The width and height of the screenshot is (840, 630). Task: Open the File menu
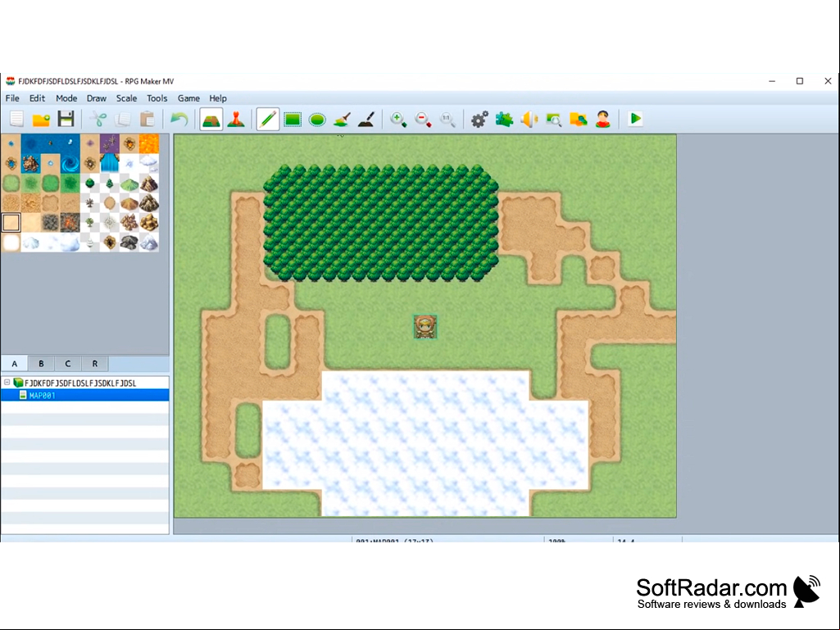click(x=12, y=98)
